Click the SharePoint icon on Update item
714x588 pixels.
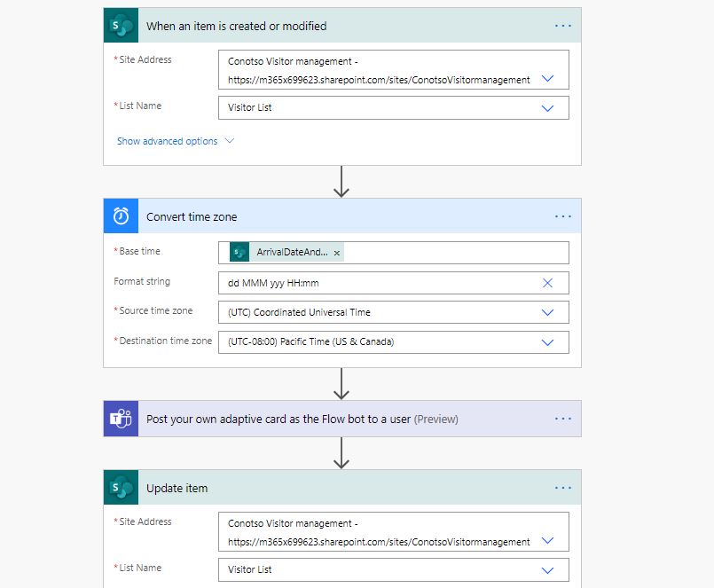[121, 488]
